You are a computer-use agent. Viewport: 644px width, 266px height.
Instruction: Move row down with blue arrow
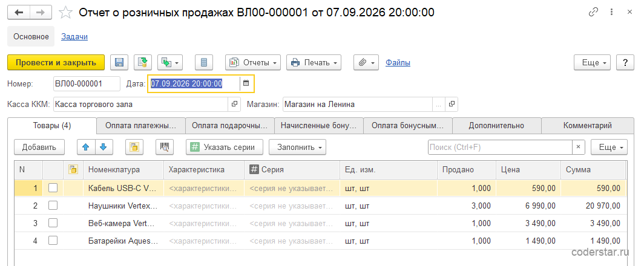tap(104, 147)
